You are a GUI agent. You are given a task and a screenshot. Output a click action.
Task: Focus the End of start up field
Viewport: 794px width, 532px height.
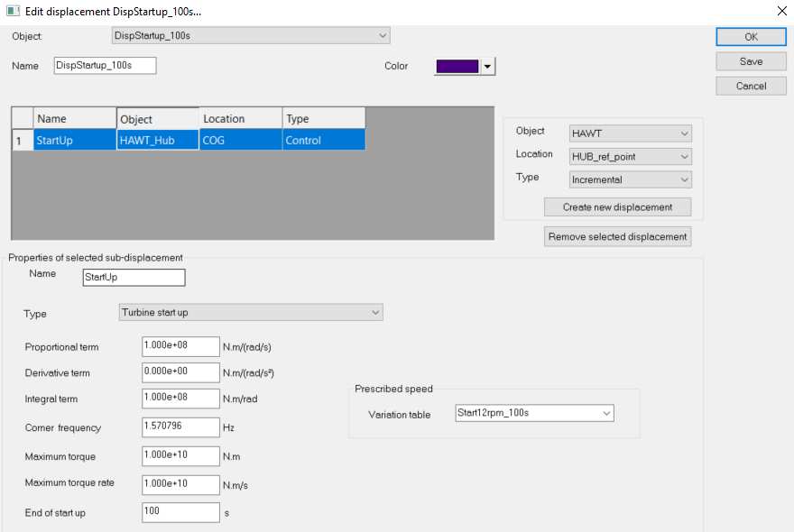180,512
